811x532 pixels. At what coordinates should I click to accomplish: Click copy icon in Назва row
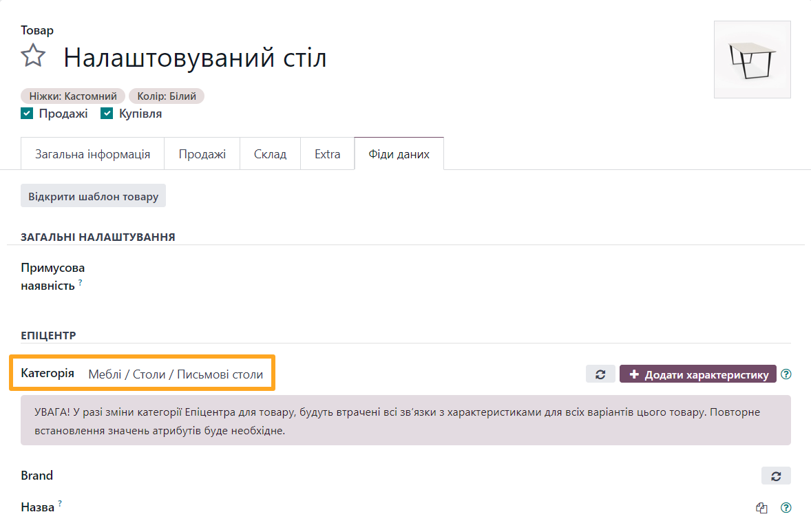point(761,508)
